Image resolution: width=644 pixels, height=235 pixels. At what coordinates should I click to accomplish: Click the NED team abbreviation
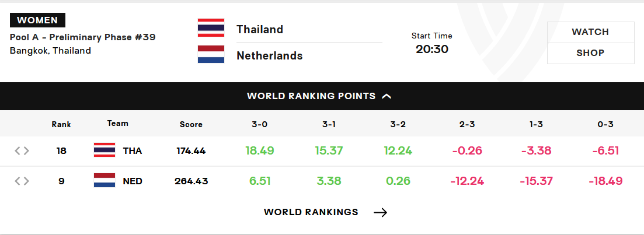tap(133, 181)
